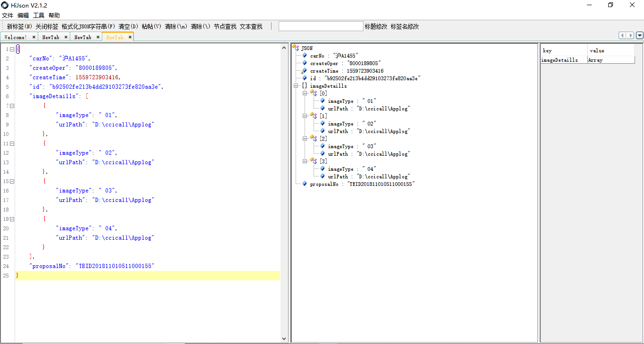Close the active orange NewTab tab

tap(130, 37)
